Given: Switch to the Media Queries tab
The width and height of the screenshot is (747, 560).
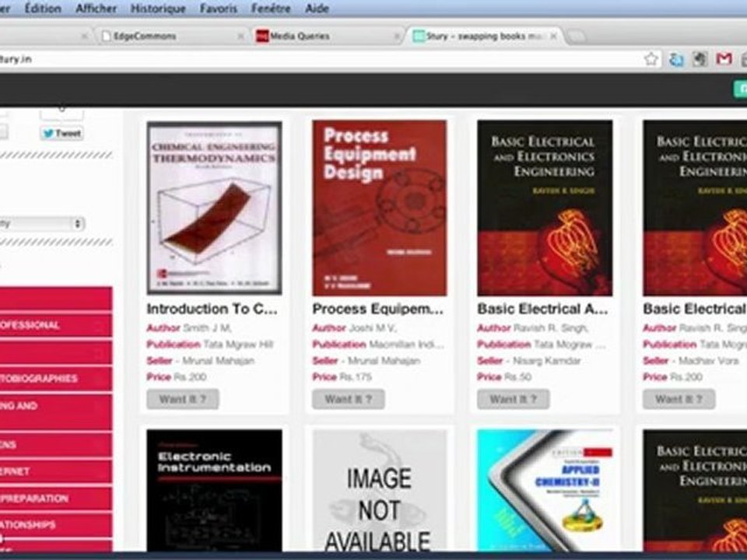Looking at the screenshot, I should [x=326, y=37].
